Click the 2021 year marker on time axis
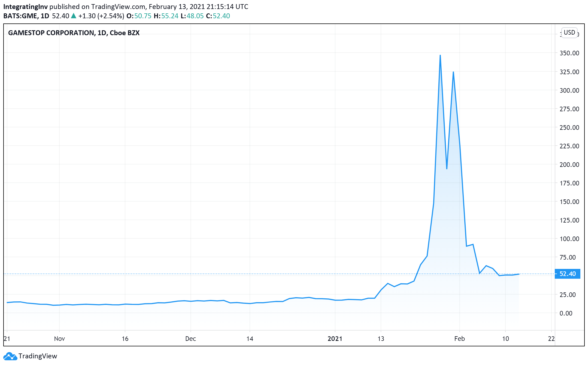 tap(335, 339)
